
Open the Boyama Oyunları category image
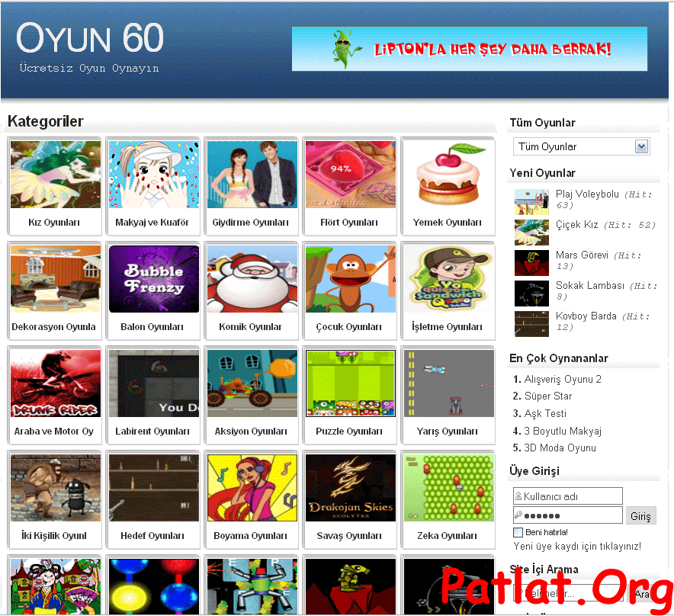[252, 488]
